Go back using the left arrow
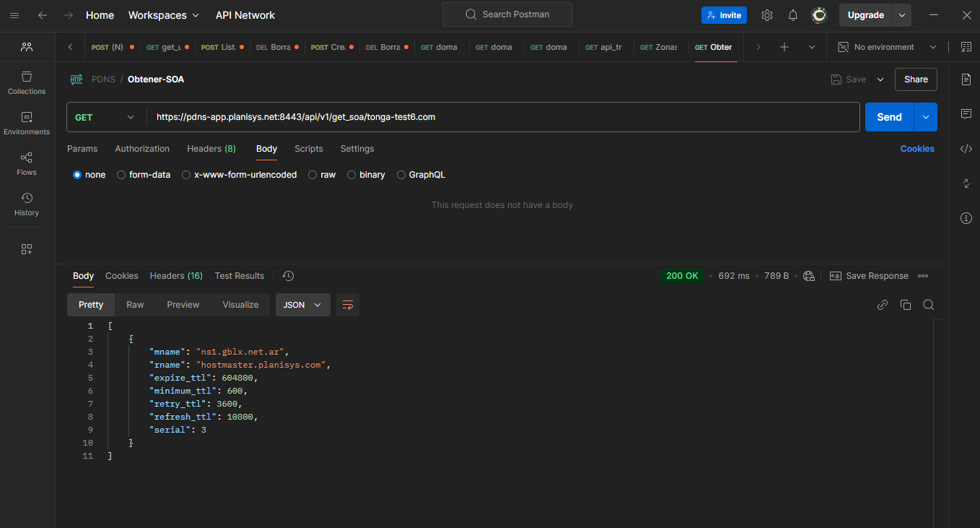This screenshot has width=980, height=528. (43, 15)
